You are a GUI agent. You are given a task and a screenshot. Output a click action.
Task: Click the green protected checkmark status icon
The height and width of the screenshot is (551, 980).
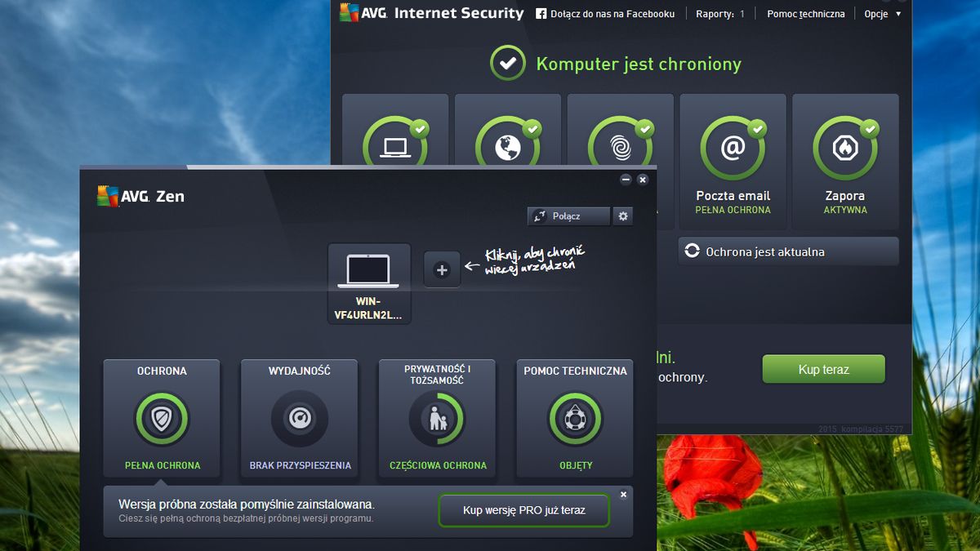[508, 63]
